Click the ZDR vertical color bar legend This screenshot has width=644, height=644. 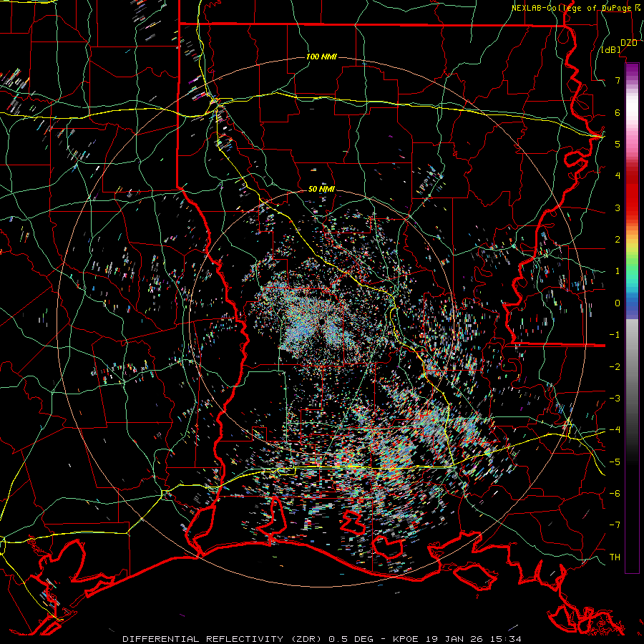(632, 318)
